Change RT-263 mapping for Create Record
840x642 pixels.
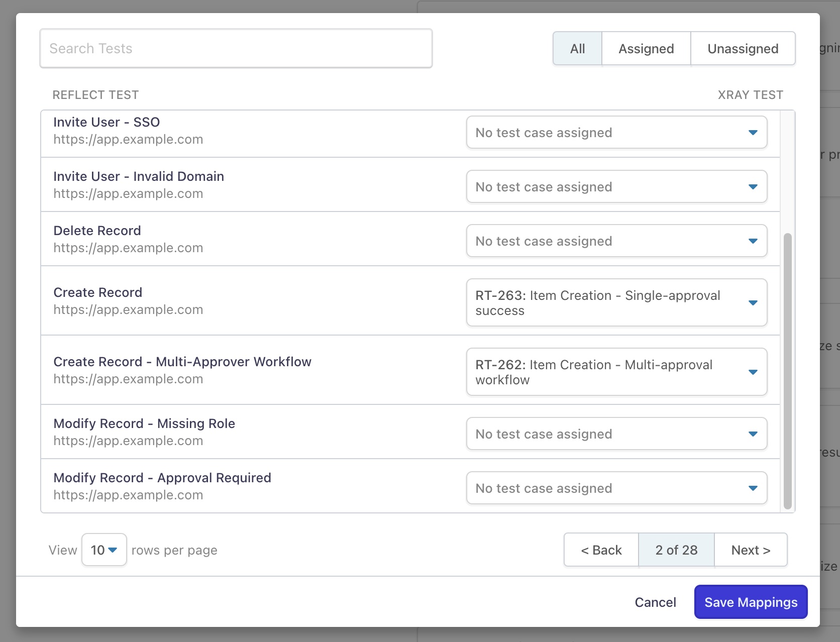pyautogui.click(x=616, y=303)
